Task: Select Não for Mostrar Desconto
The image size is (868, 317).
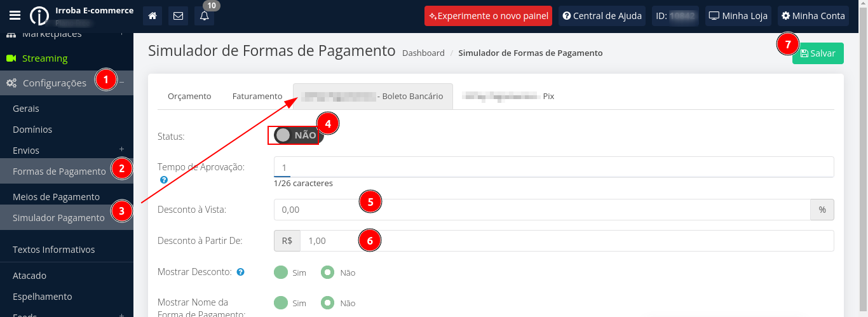Action: [x=327, y=272]
